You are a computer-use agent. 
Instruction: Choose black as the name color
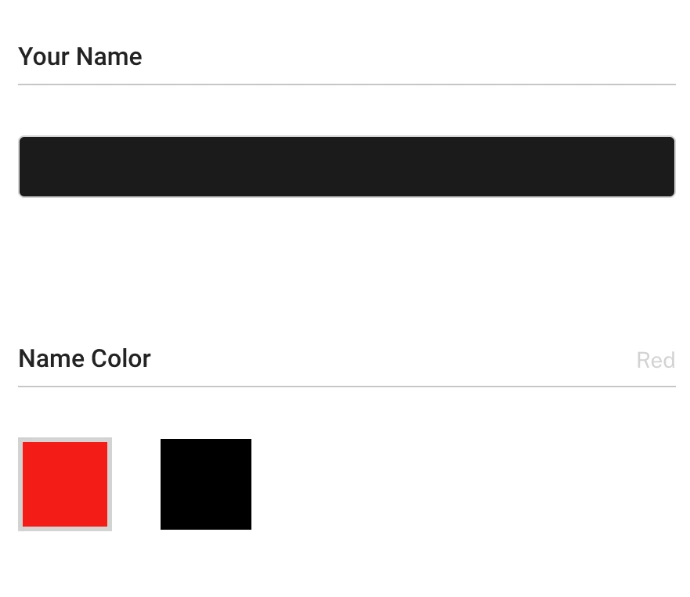coord(206,484)
